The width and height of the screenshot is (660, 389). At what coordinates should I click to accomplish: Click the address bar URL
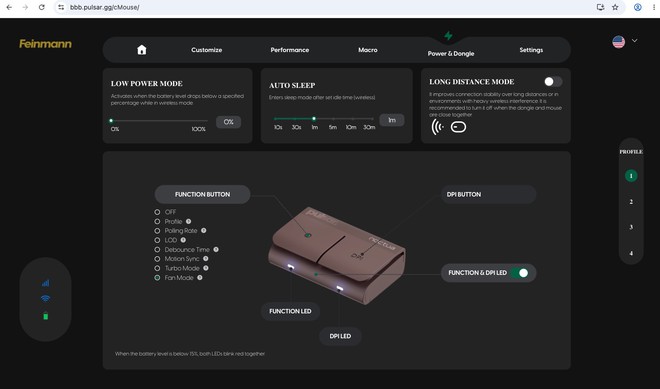click(x=105, y=7)
